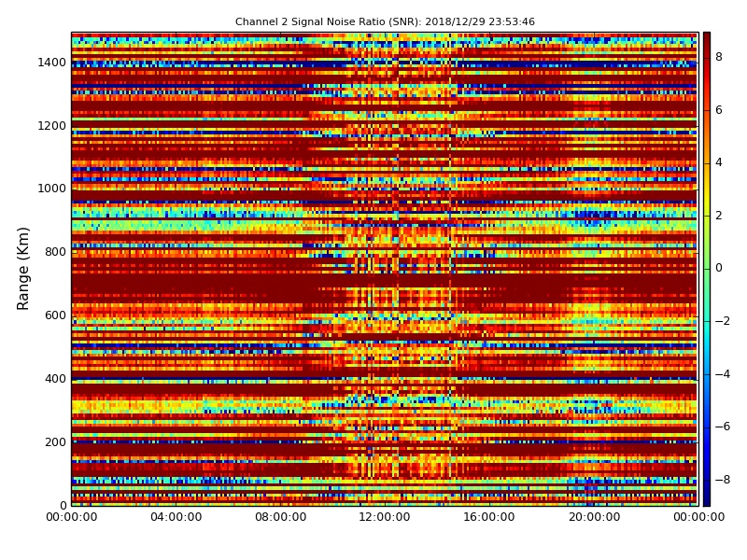Image resolution: width=747 pixels, height=560 pixels.
Task: Click the 1000 range tick label
Action: click(52, 189)
